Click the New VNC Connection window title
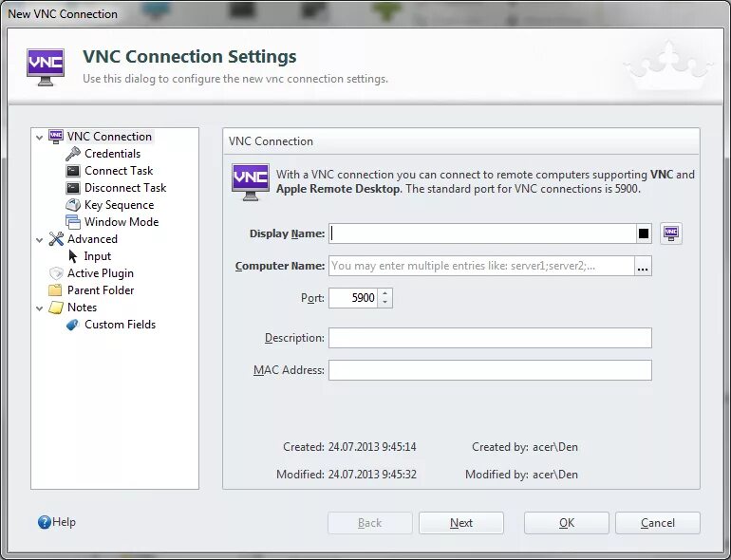Image resolution: width=731 pixels, height=560 pixels. pyautogui.click(x=63, y=14)
